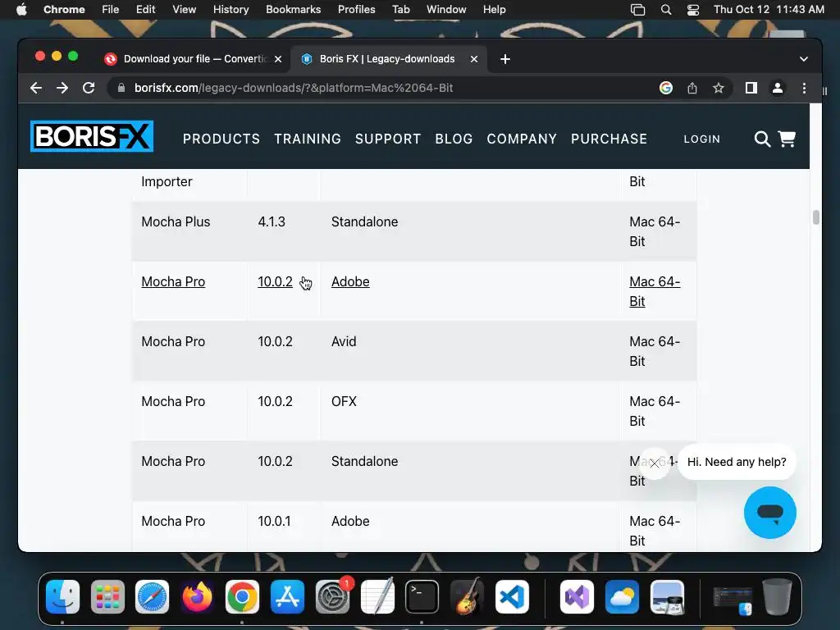Click 'Standalone' in the Mocha Pro 10.0.2 row
Screen dimensions: 840x630
click(x=364, y=461)
